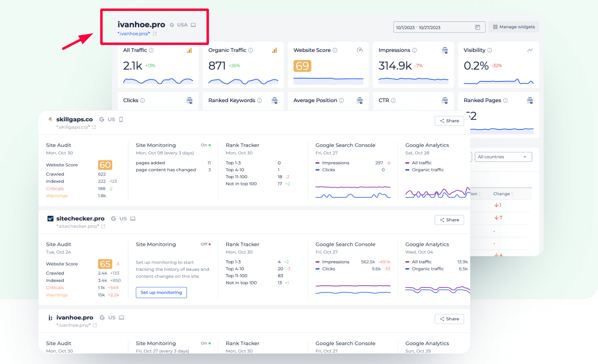Click the mobile device icon next to skillgaps.co
The image size is (598, 364).
tap(121, 120)
